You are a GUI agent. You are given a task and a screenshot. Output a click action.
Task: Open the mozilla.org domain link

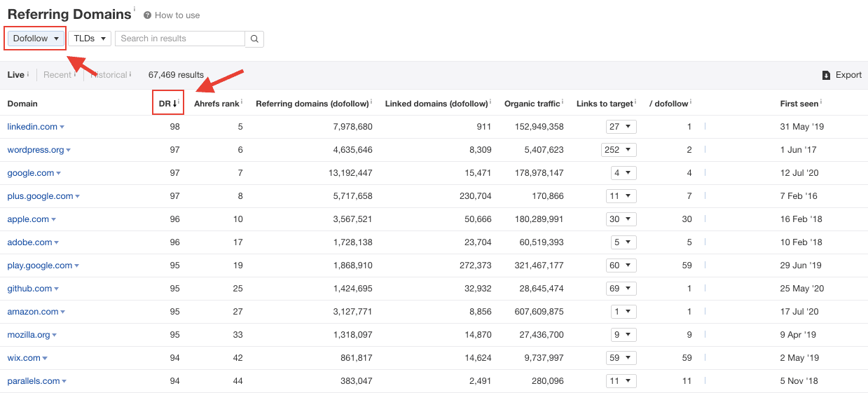click(29, 335)
